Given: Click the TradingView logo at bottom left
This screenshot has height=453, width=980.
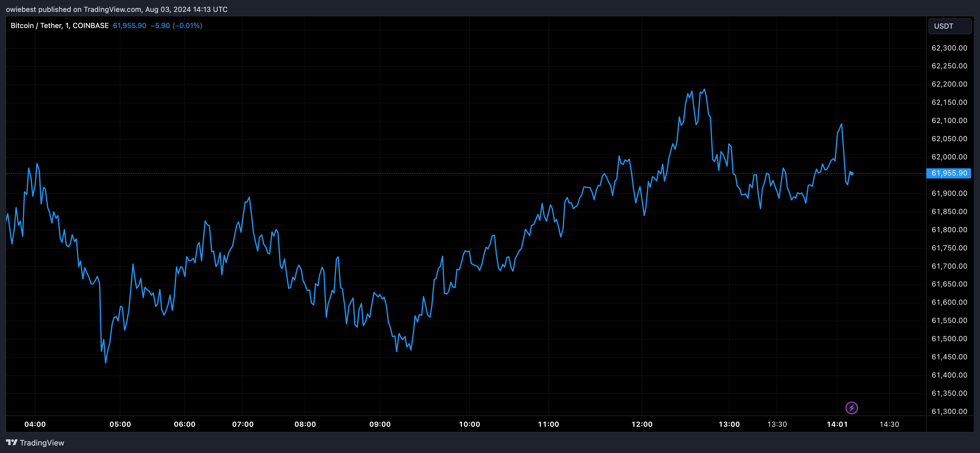Looking at the screenshot, I should coord(12,442).
